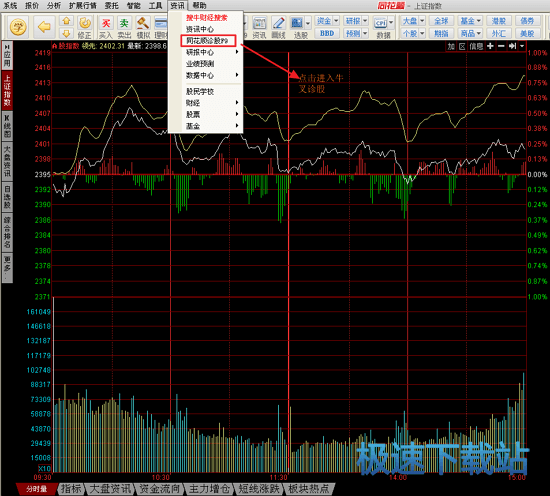Toggle the 信息 info button above chart
Image resolution: width=550 pixels, height=496 pixels.
pos(476,46)
